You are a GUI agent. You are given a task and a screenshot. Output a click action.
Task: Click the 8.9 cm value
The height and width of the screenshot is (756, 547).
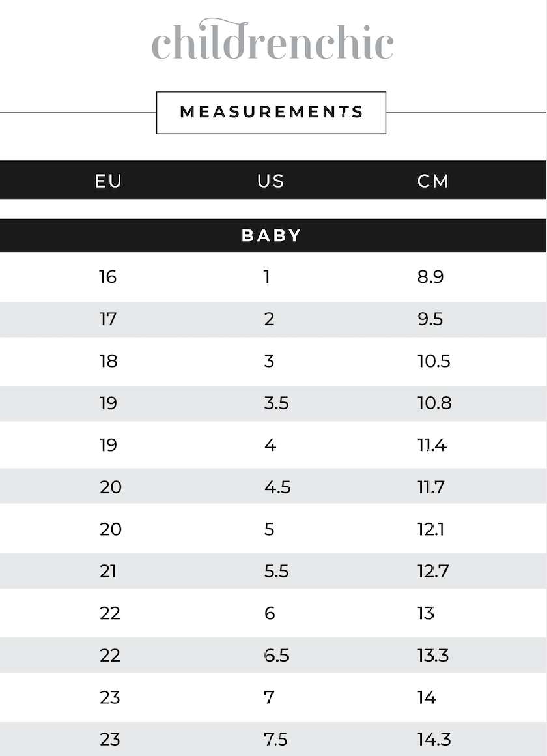pos(430,277)
